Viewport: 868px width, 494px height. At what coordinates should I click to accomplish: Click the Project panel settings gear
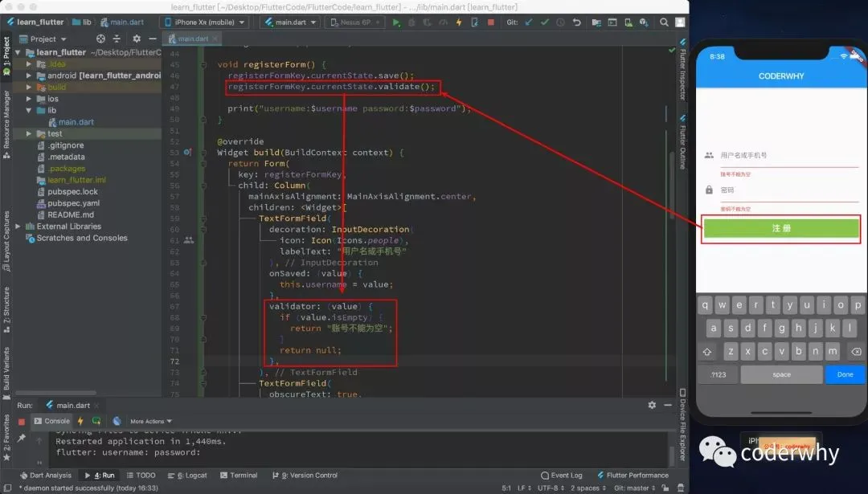pos(137,39)
